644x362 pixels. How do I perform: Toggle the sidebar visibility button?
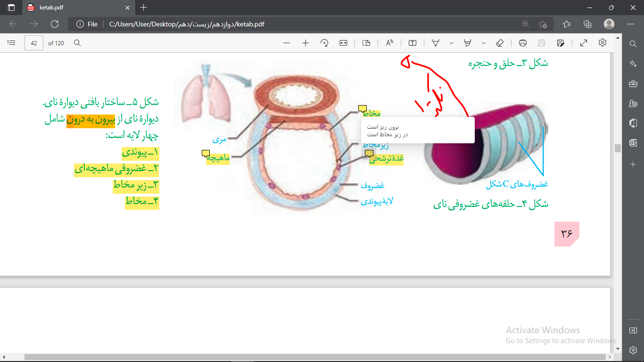tap(633, 330)
